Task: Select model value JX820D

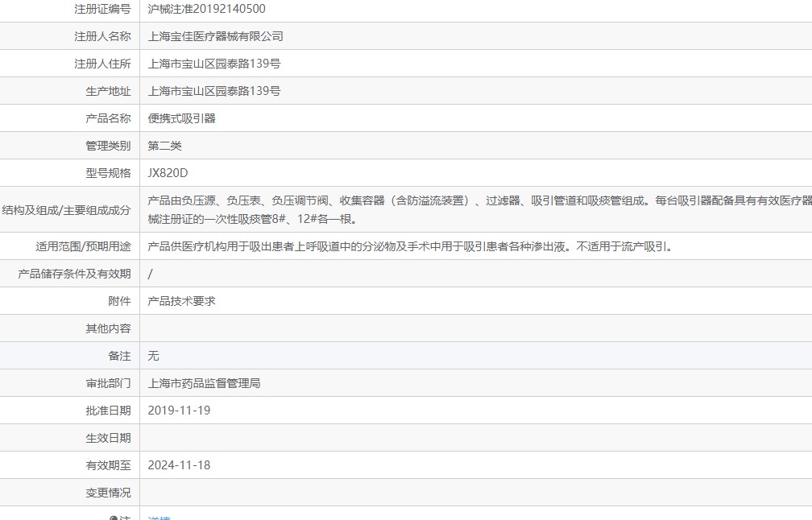Action: click(x=168, y=173)
